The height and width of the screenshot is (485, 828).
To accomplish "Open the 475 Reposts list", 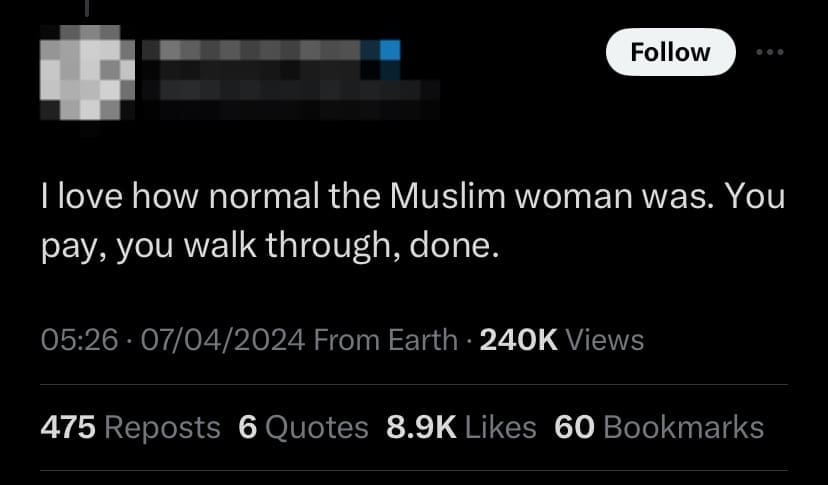I will tap(130, 427).
